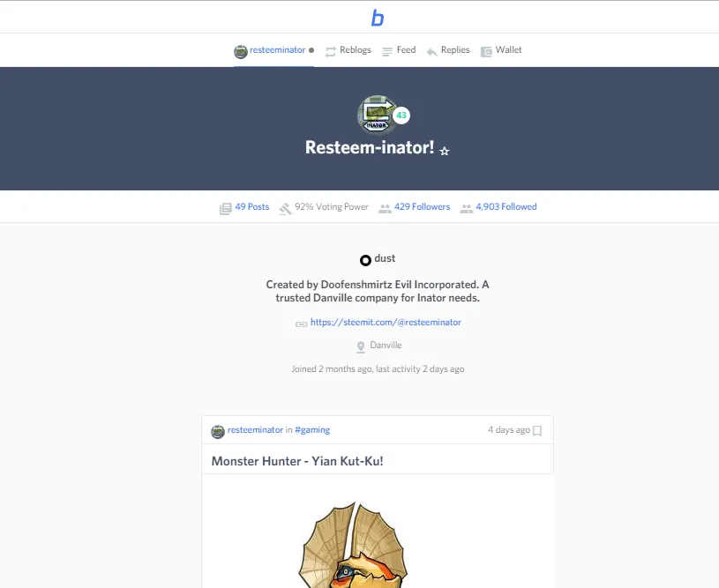Open the 'Monster Hunter - Yian Kut-Ku!' post title

coord(297,461)
